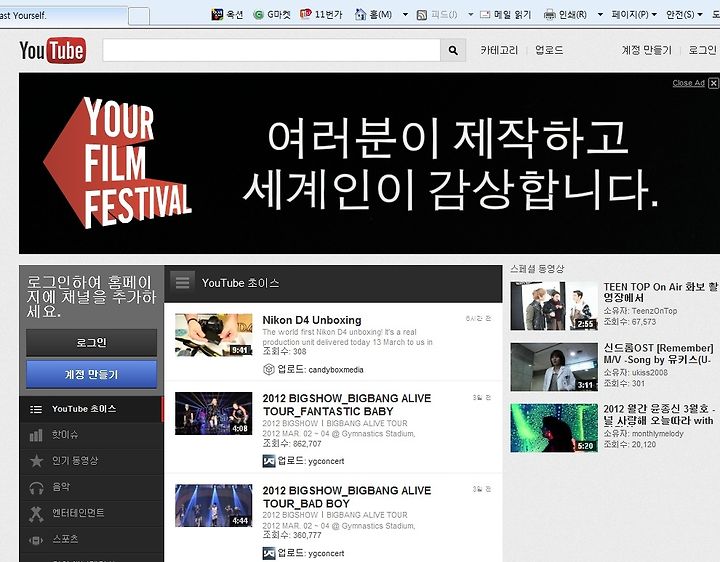Select 음악 in the sidebar

(x=91, y=487)
